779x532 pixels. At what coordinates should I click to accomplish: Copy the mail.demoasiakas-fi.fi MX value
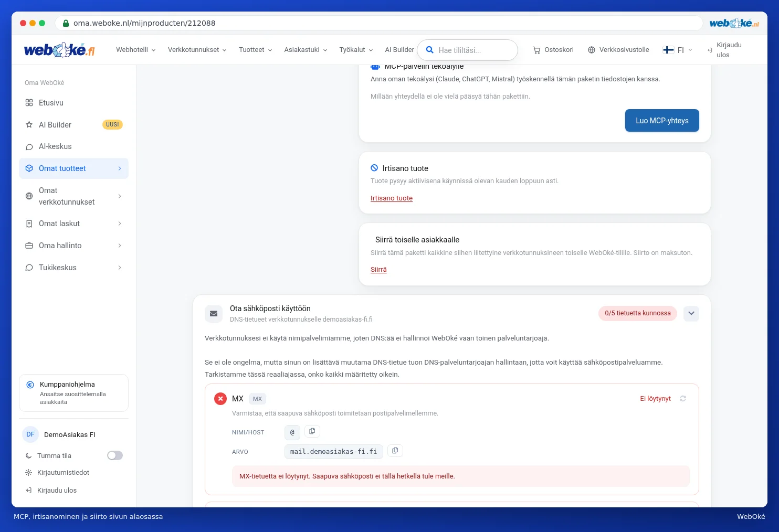395,451
